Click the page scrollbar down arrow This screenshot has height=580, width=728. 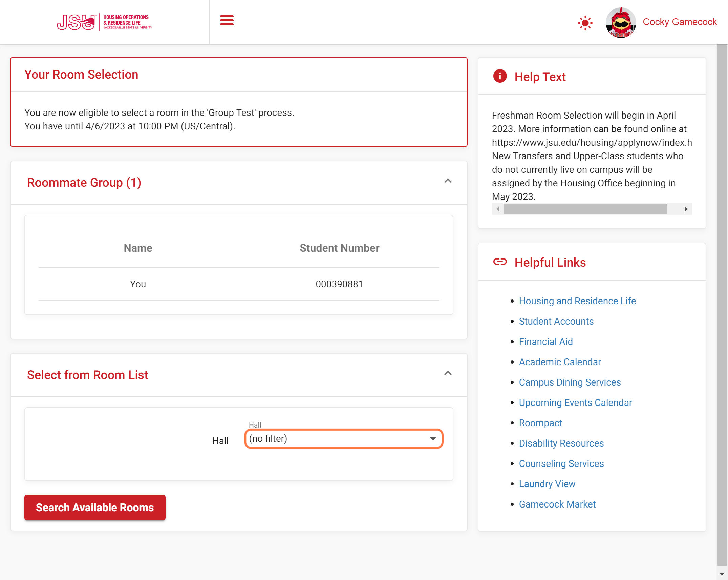click(x=722, y=574)
